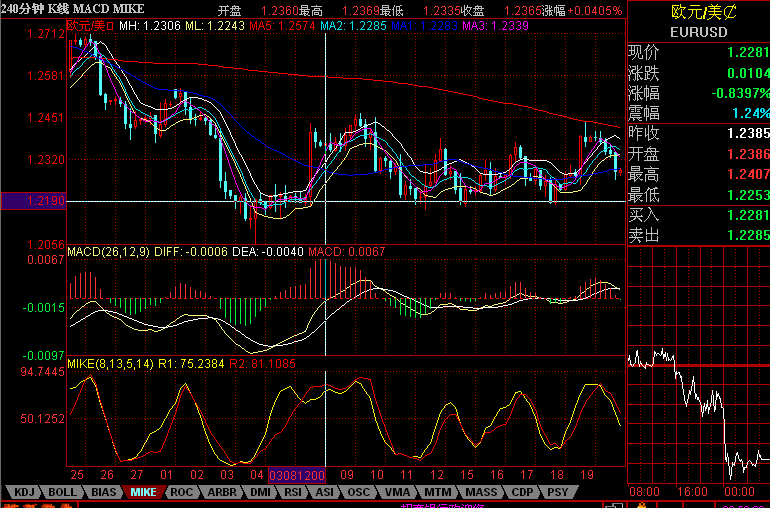Click the 最高 value 1.2407 in quote panel
The width and height of the screenshot is (770, 508).
click(x=748, y=174)
